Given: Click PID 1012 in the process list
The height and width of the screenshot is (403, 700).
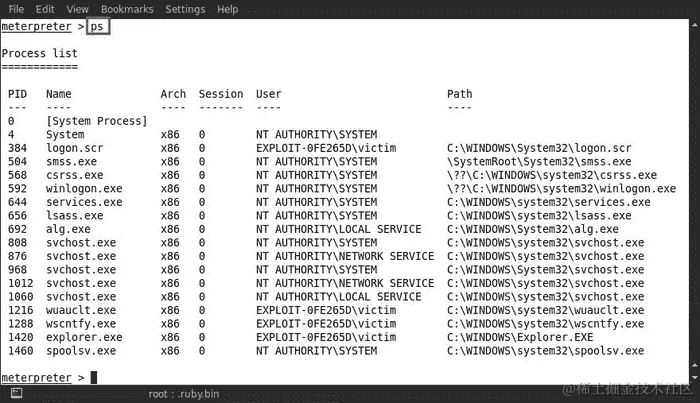Looking at the screenshot, I should (21, 283).
